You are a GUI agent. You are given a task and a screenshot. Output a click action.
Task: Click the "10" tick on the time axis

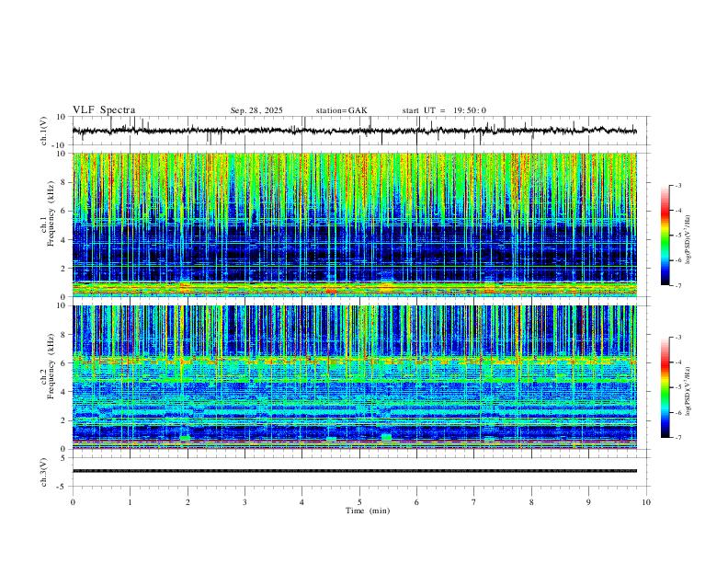pyautogui.click(x=646, y=502)
